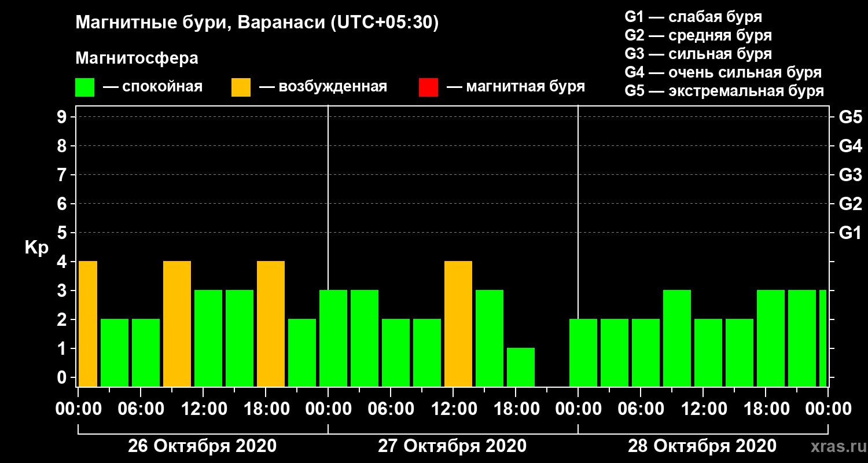The height and width of the screenshot is (463, 868).
Task: Click the 'G5' label on right axis
Action: click(850, 117)
